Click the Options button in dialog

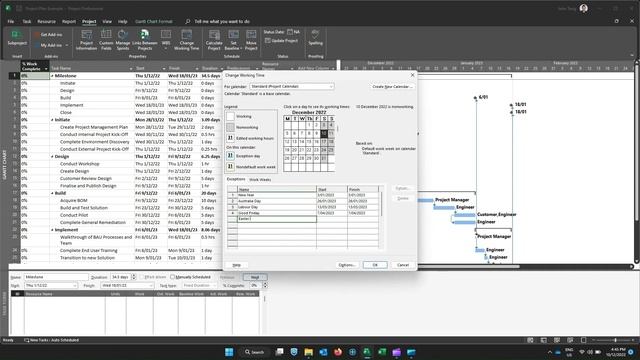coord(347,265)
